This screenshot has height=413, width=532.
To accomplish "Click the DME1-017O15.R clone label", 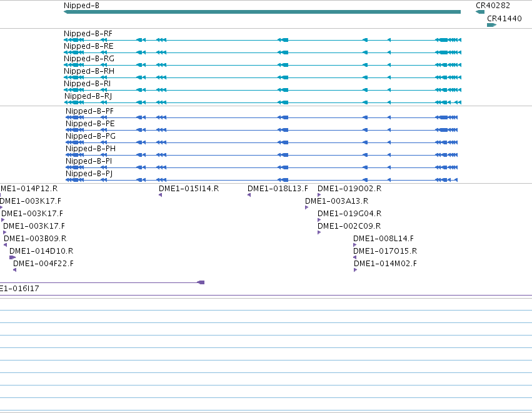I will pos(385,251).
